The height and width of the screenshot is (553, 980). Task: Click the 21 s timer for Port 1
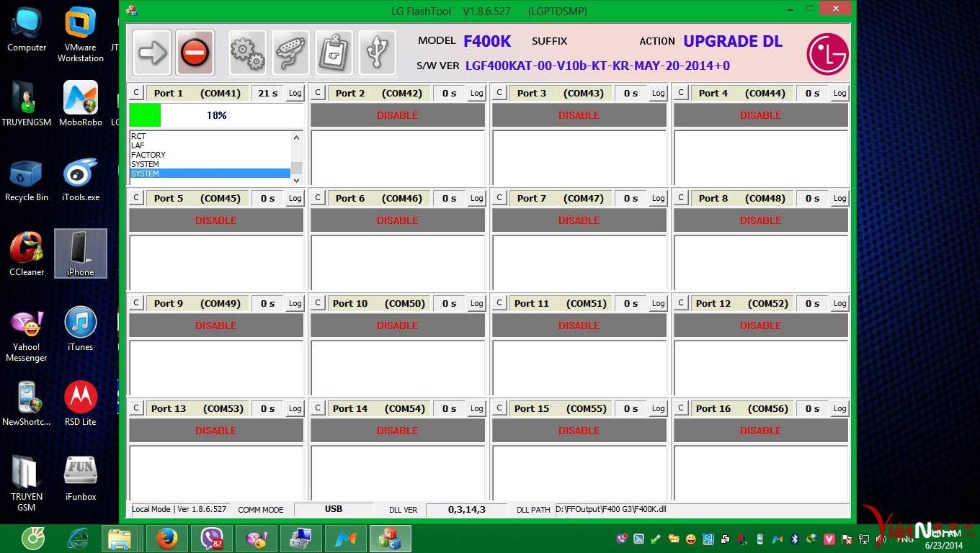pyautogui.click(x=268, y=93)
